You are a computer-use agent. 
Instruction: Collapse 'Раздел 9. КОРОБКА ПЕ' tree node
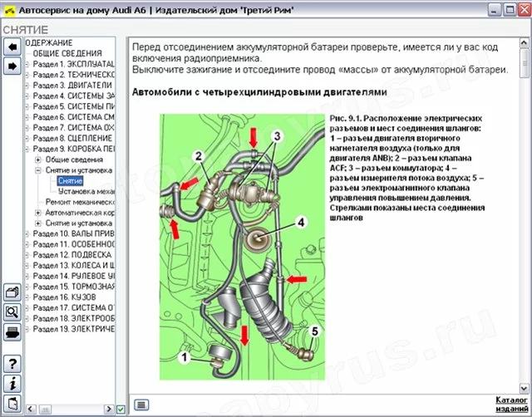[27, 149]
